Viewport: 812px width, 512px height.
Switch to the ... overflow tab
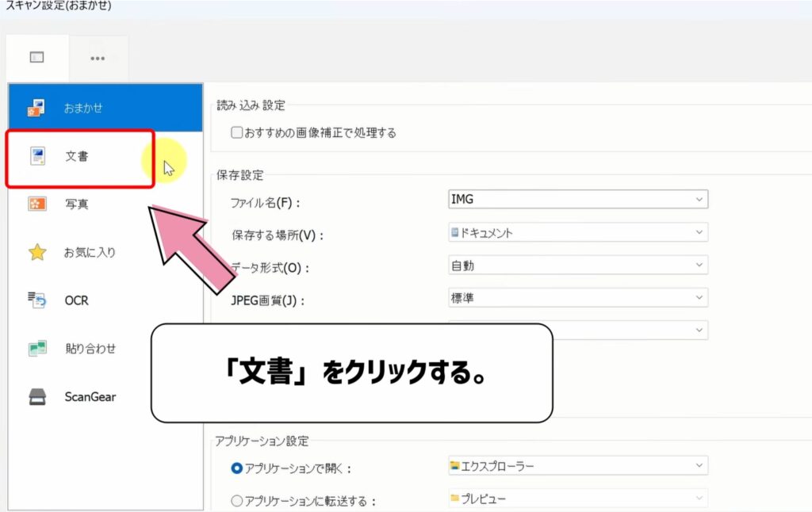tap(98, 56)
